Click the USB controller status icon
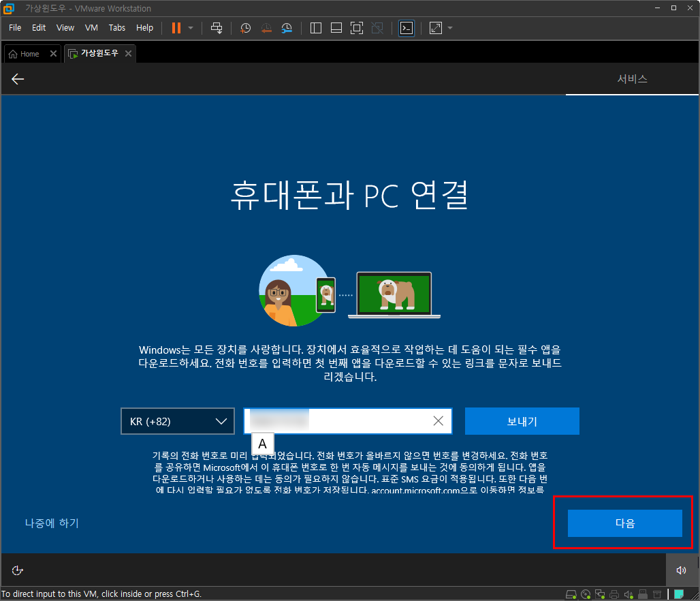This screenshot has height=601, width=700. click(643, 594)
